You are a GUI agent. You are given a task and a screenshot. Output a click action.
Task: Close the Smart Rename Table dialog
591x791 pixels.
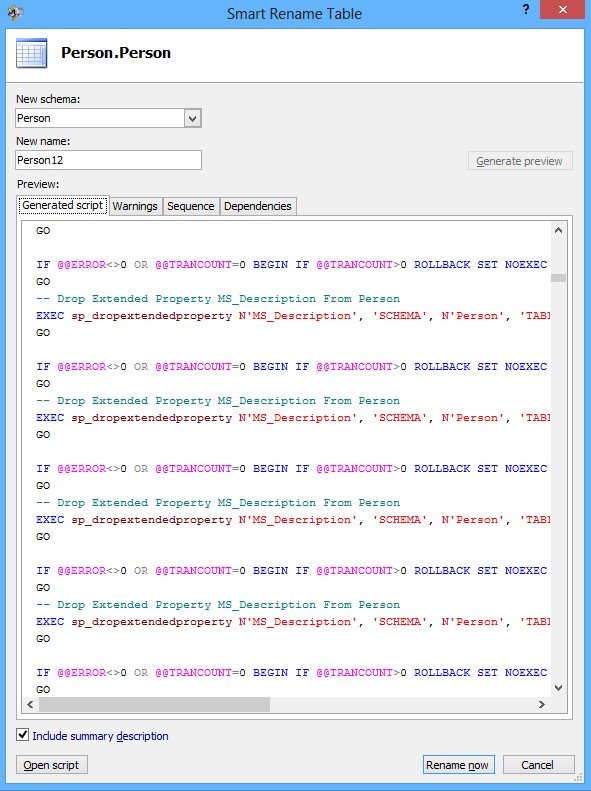[563, 10]
